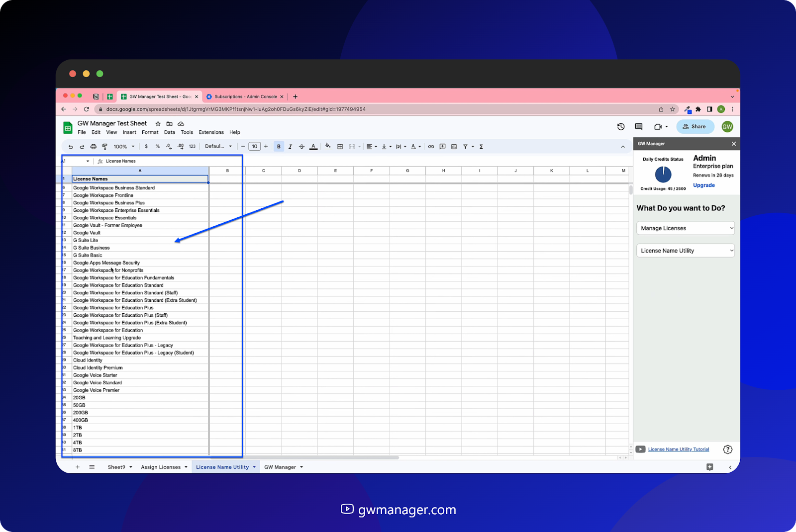This screenshot has width=796, height=532.
Task: Open new browser tab
Action: coord(296,96)
